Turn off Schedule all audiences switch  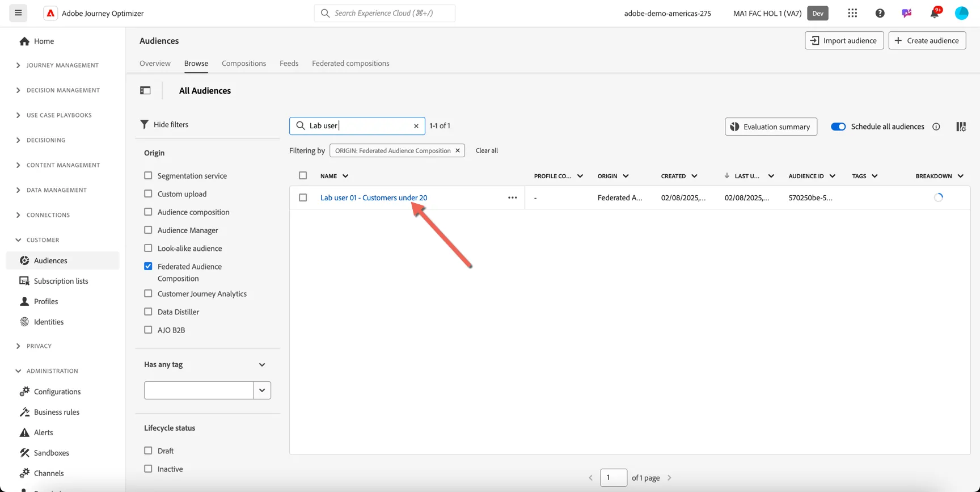coord(838,127)
